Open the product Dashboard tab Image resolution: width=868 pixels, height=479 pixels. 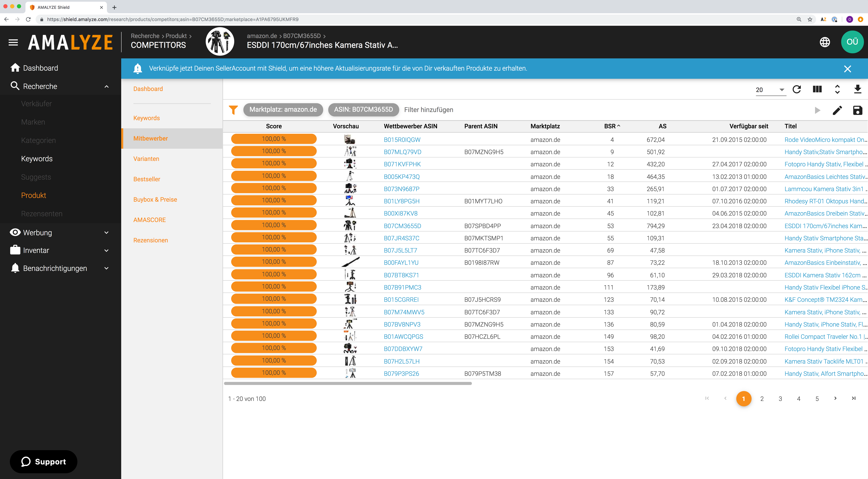pyautogui.click(x=148, y=89)
